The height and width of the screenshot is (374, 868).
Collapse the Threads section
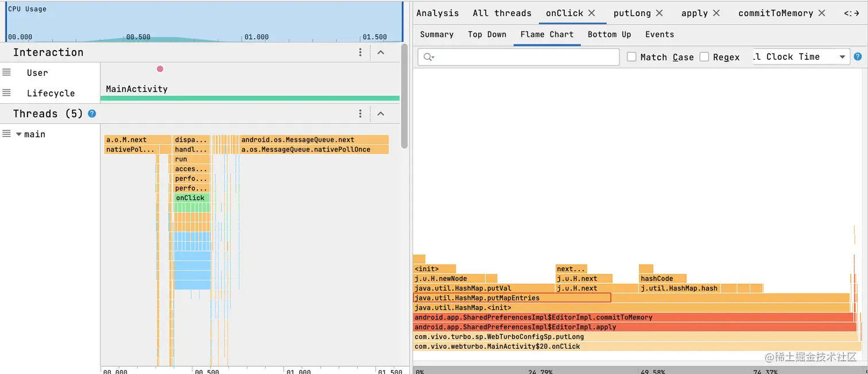(380, 114)
